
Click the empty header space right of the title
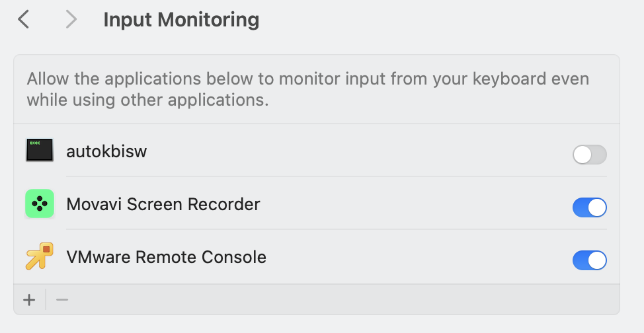point(450,20)
